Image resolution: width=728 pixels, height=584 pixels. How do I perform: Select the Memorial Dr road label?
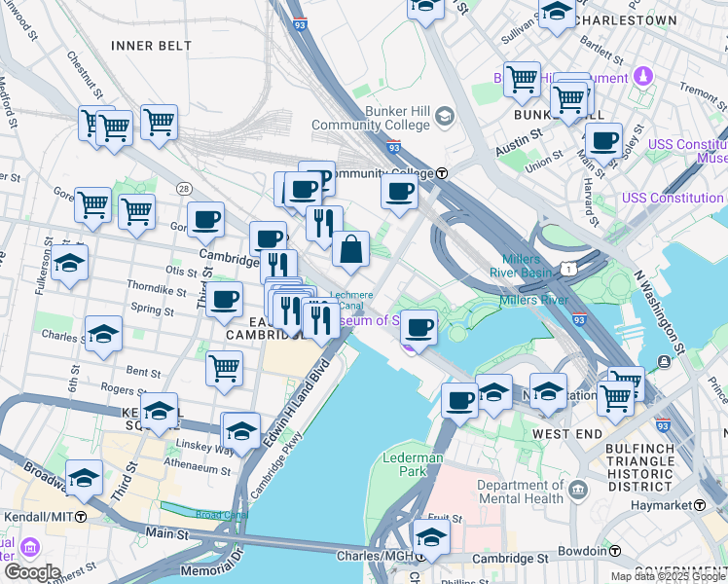click(x=212, y=565)
